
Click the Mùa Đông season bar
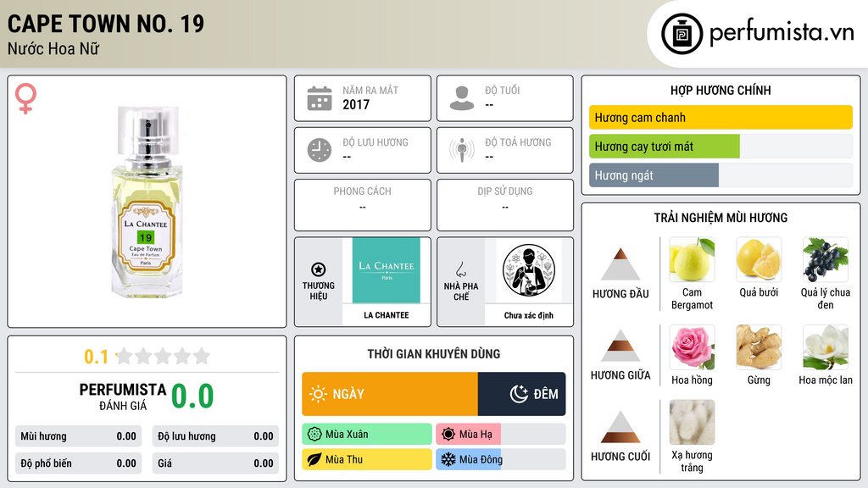pos(500,459)
